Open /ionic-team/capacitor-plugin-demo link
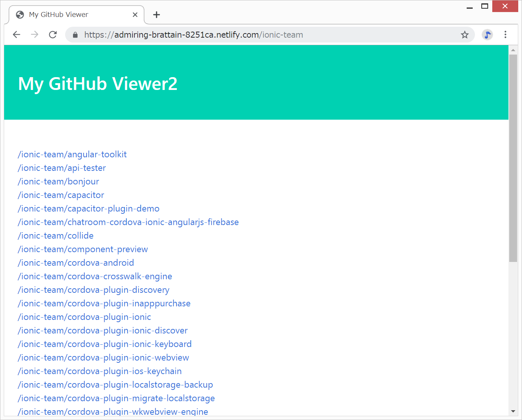522x420 pixels. (88, 208)
